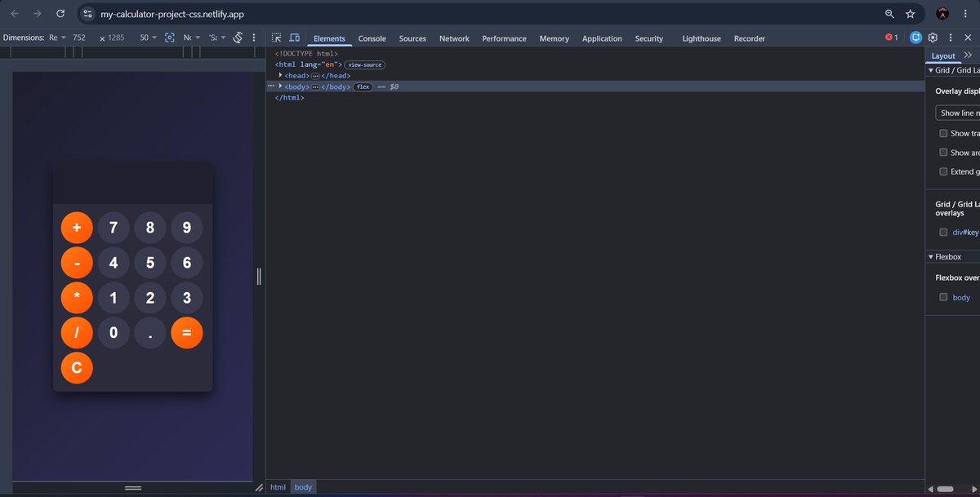Click the calculator divide button
Image resolution: width=980 pixels, height=497 pixels.
pyautogui.click(x=77, y=332)
